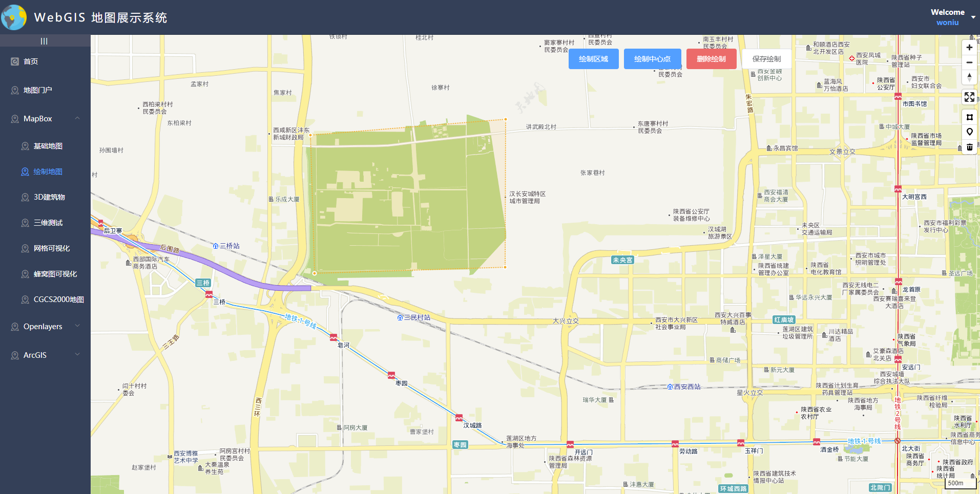Click the WebGIS globe logo icon
Viewport: 980px width, 494px height.
point(13,16)
